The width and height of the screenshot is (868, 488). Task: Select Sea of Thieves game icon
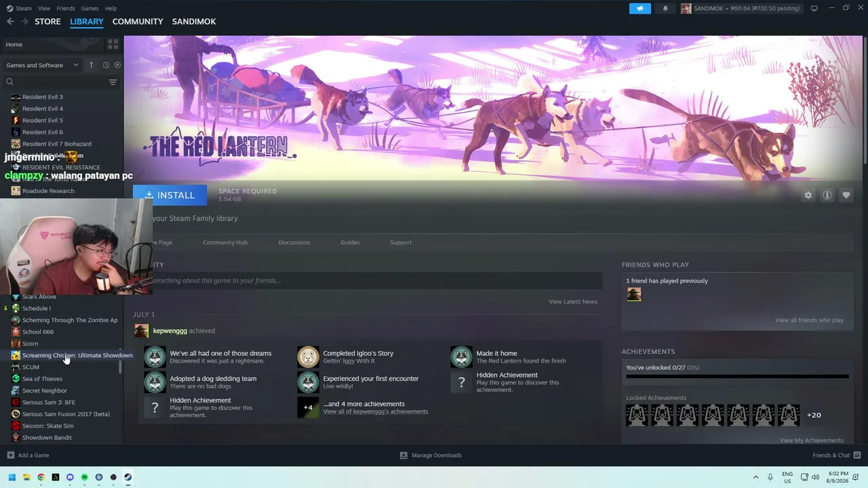click(x=16, y=379)
